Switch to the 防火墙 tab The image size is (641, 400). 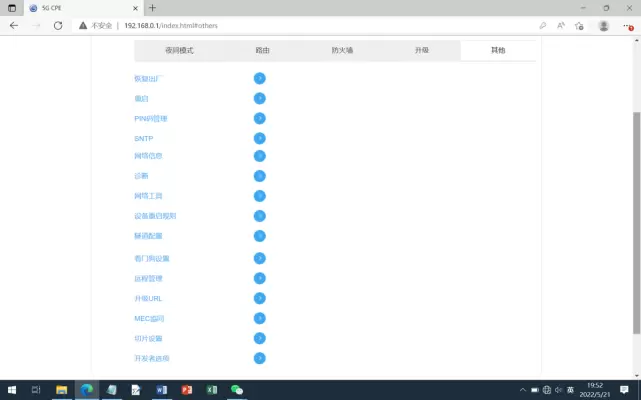pyautogui.click(x=342, y=50)
